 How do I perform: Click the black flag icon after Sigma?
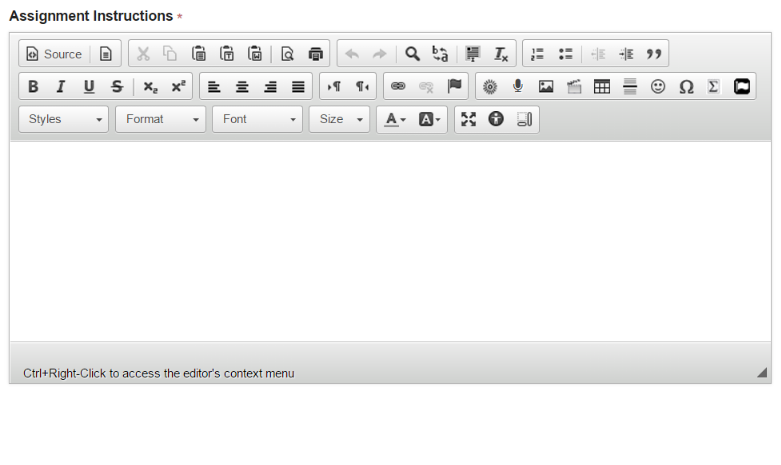tap(742, 87)
